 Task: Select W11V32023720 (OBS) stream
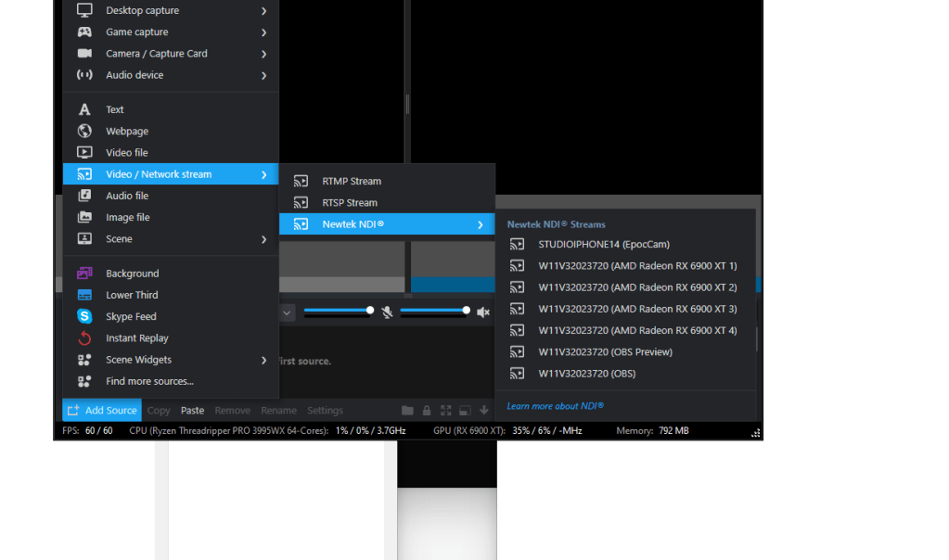pyautogui.click(x=626, y=374)
